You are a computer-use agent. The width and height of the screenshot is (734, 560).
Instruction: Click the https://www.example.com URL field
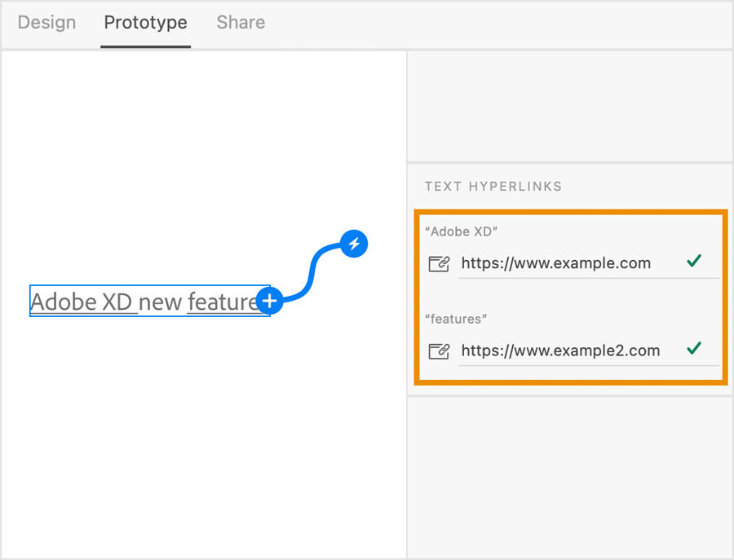click(x=556, y=262)
